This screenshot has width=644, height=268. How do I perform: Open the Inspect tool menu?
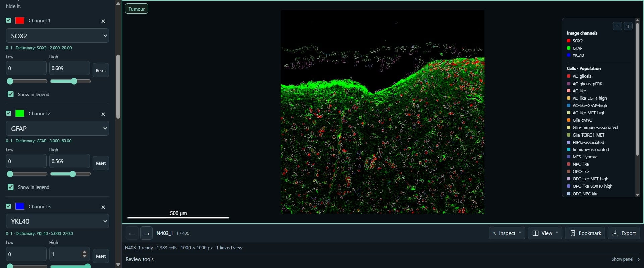click(x=507, y=233)
